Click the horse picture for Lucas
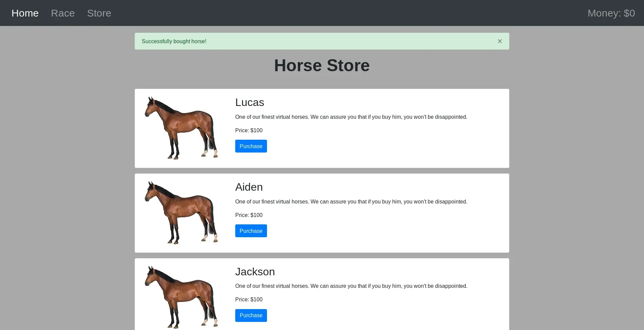The height and width of the screenshot is (330, 644). (181, 128)
